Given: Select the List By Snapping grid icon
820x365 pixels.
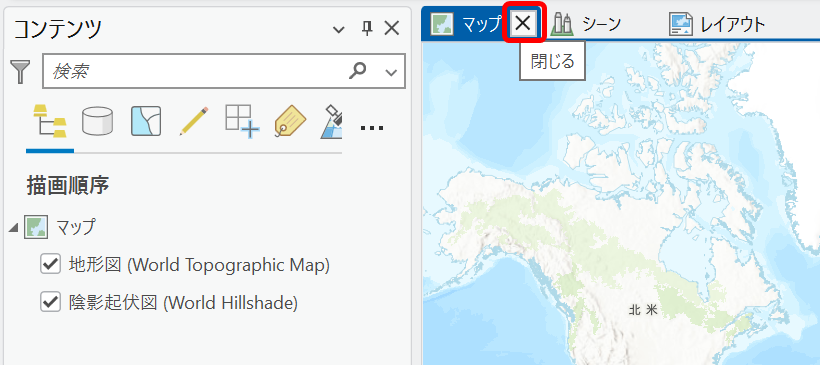Looking at the screenshot, I should 242,121.
